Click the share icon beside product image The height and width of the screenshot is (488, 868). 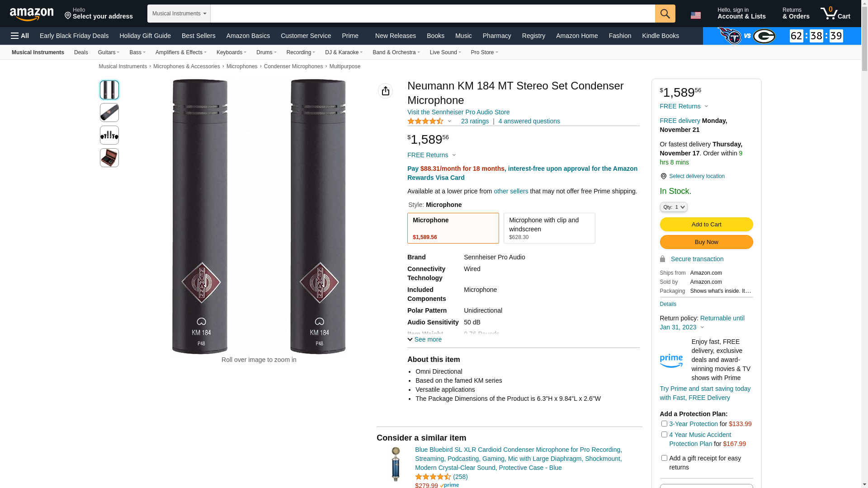[x=385, y=91]
